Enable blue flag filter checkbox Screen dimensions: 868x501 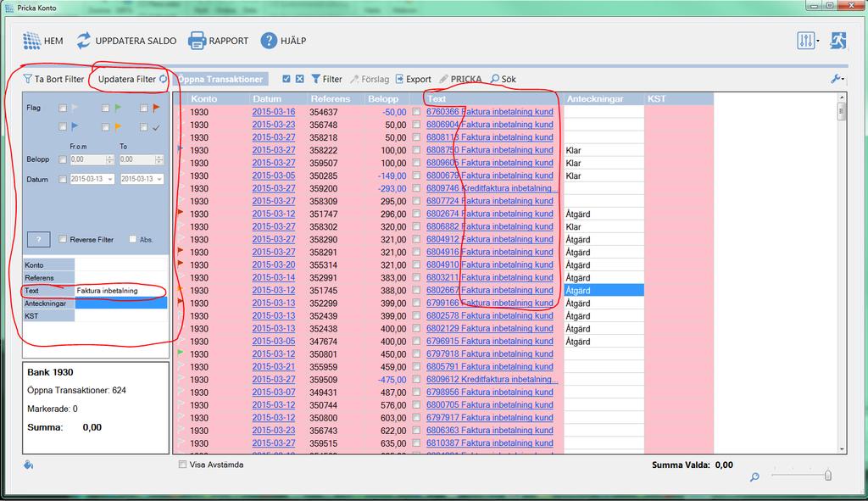tap(63, 127)
